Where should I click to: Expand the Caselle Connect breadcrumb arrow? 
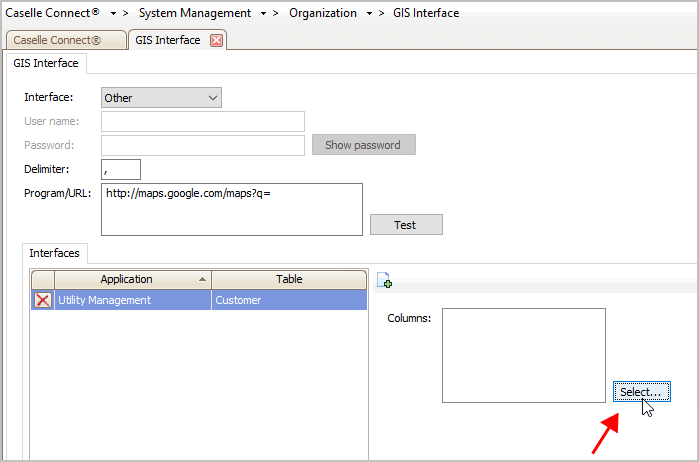[113, 14]
